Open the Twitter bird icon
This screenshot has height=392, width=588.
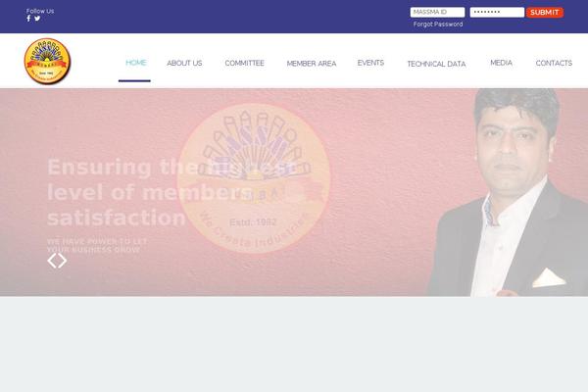(37, 18)
